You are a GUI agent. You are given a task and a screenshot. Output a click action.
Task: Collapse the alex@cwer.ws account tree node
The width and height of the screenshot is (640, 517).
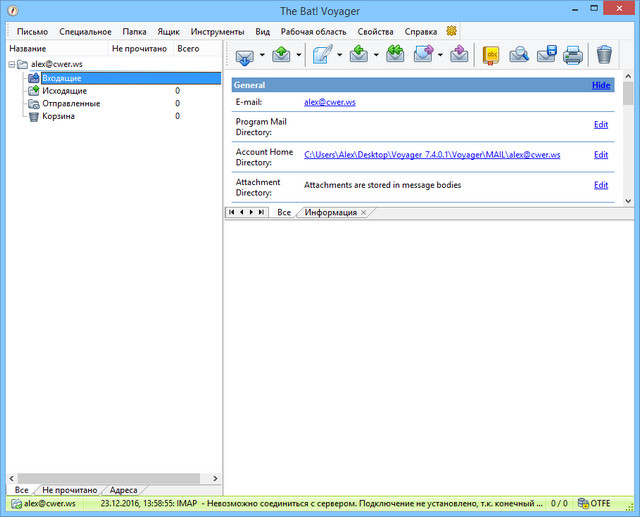[x=11, y=64]
